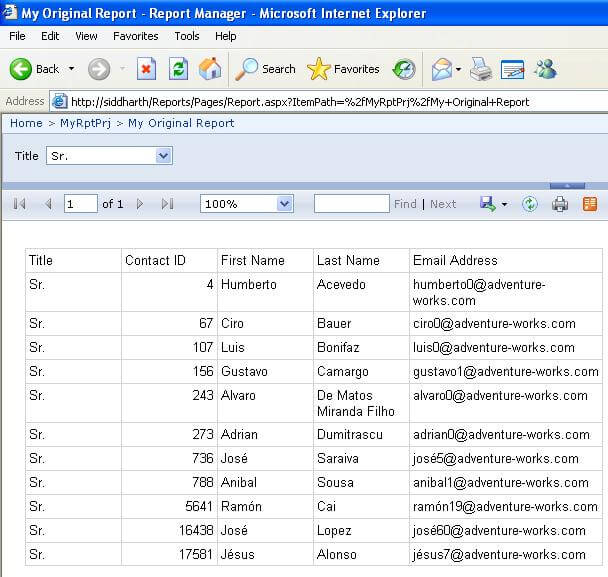The image size is (608, 577).
Task: Click last name Dumitrascu
Action: pyautogui.click(x=350, y=434)
